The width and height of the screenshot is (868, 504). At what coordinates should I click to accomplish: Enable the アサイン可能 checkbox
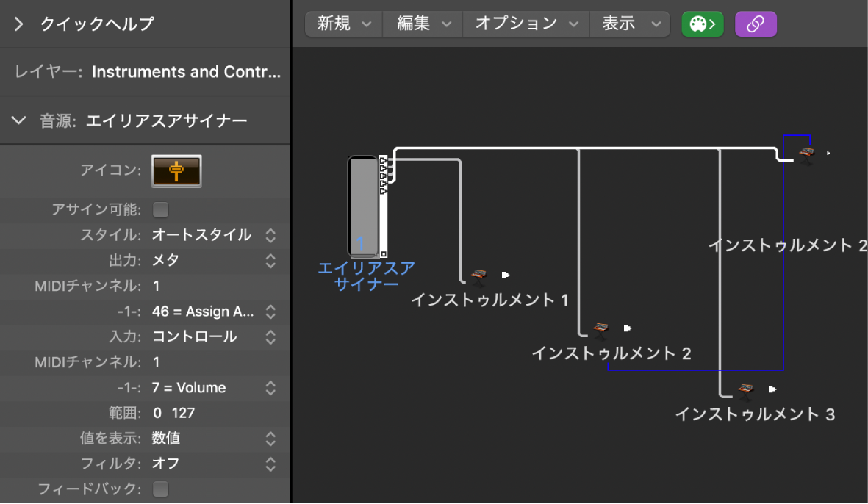[x=160, y=209]
